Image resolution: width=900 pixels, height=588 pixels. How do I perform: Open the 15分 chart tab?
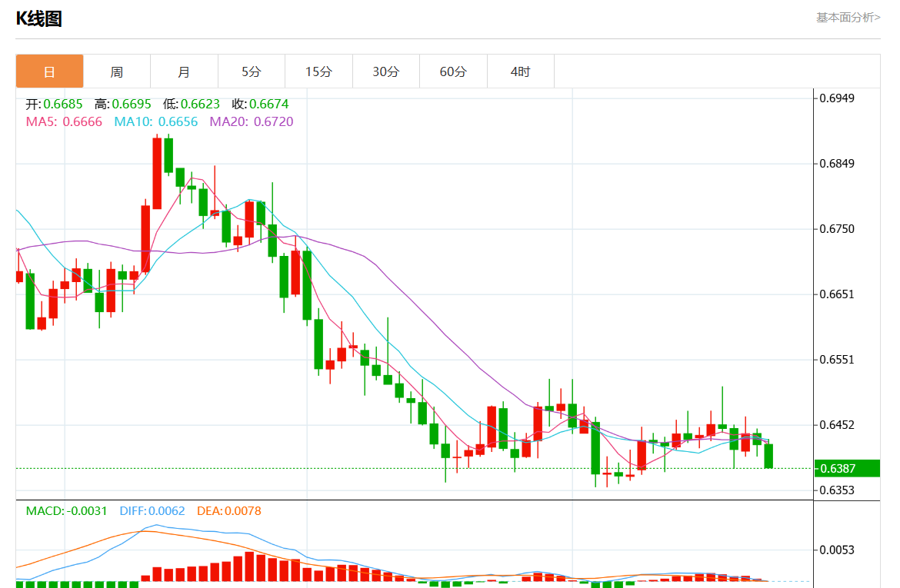point(318,71)
